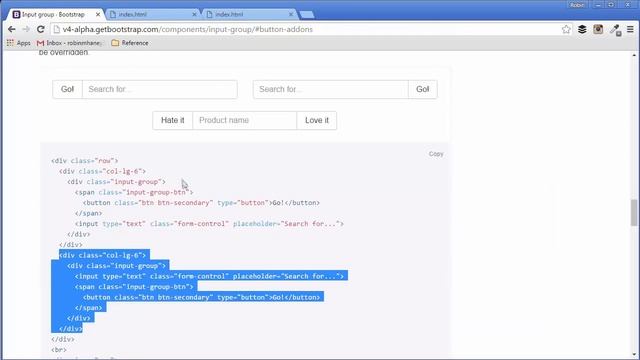
Task: Close the first index.html tab
Action: (x=194, y=14)
